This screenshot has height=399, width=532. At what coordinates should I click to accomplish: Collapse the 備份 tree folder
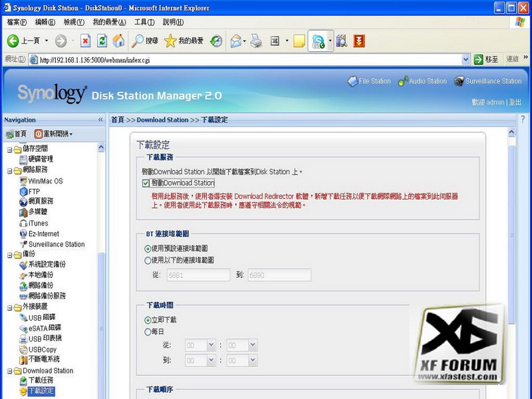pos(10,255)
